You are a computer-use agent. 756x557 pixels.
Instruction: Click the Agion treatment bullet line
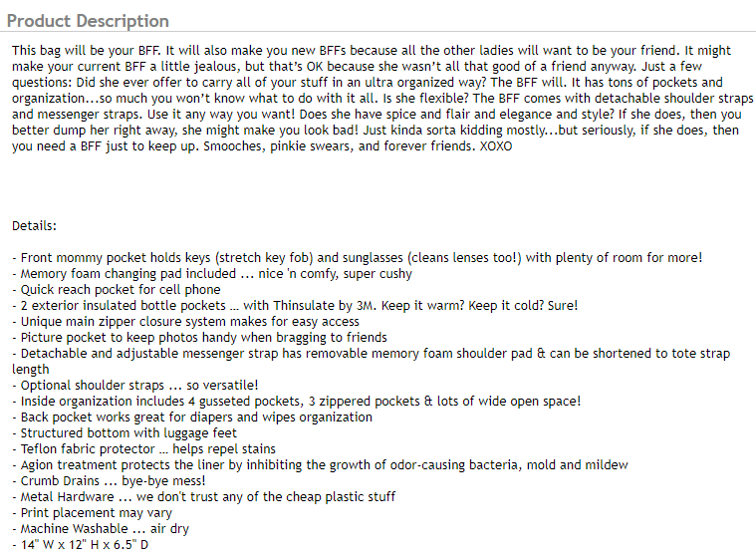coord(320,465)
